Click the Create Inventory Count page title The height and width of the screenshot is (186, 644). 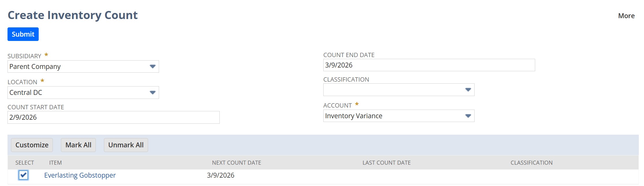(x=73, y=15)
